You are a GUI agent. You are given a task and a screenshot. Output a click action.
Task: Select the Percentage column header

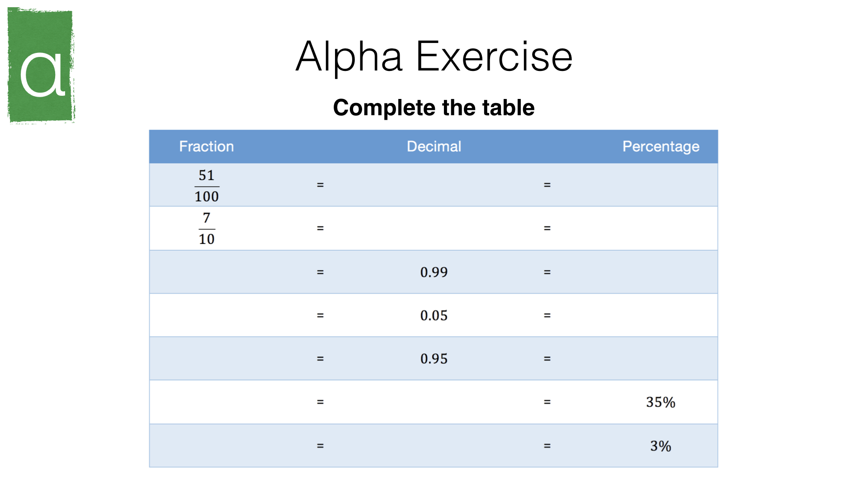click(x=661, y=146)
